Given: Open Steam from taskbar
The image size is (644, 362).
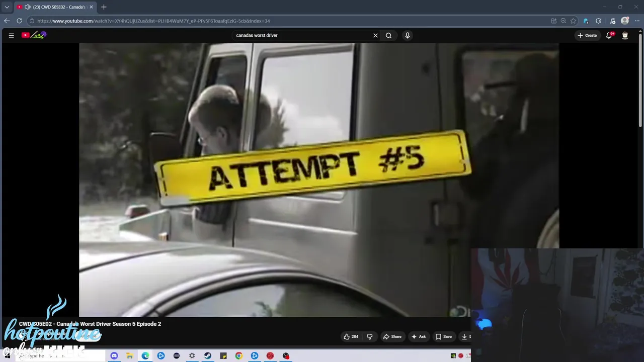Looking at the screenshot, I should pos(207,356).
